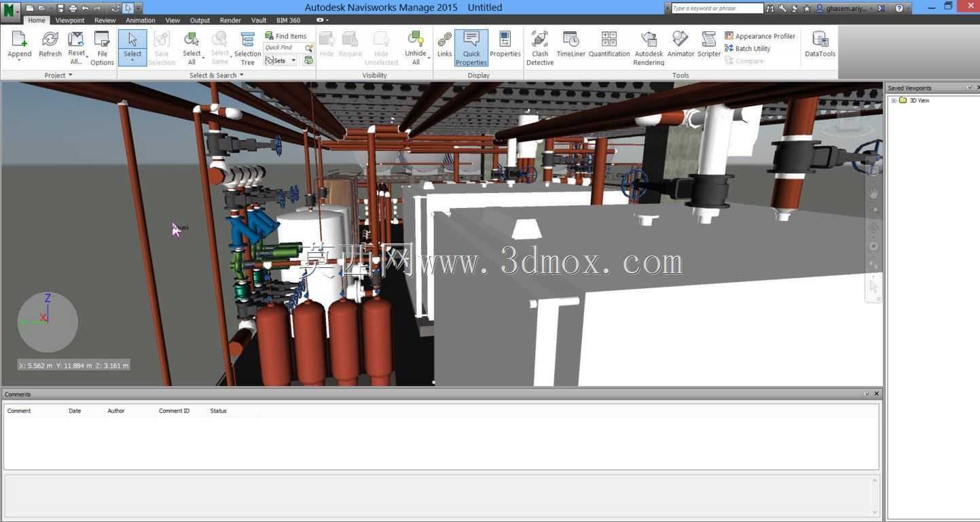Open the Appearance Profiler
This screenshot has height=522, width=980.
(x=760, y=36)
